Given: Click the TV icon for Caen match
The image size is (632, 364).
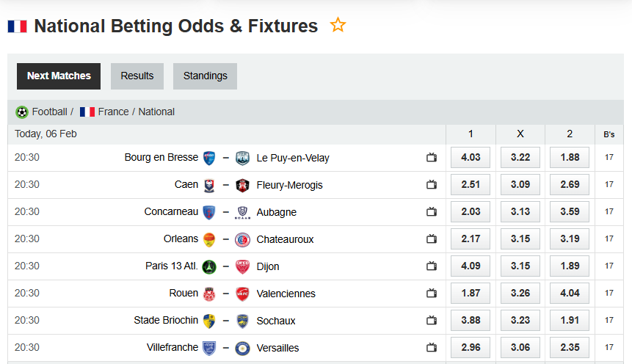Looking at the screenshot, I should pyautogui.click(x=432, y=185).
